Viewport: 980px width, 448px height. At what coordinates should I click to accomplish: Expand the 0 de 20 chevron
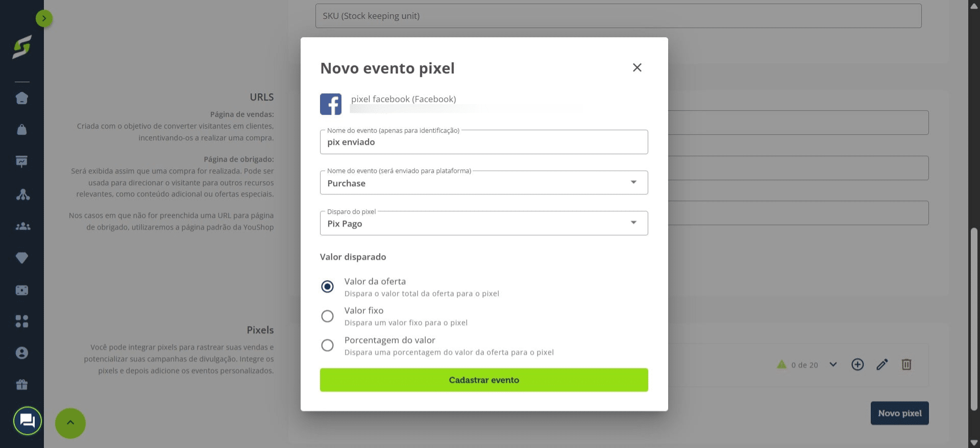[x=833, y=364]
